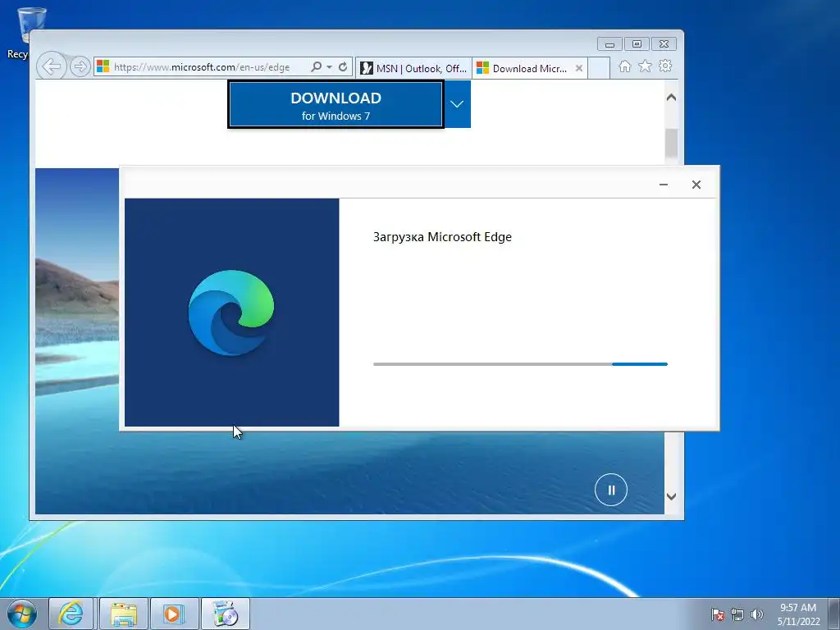
Task: Click the Internet Explorer taskbar icon
Action: [71, 614]
